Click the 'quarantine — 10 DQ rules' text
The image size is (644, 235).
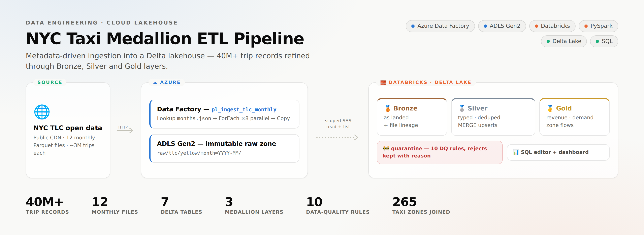click(x=435, y=152)
